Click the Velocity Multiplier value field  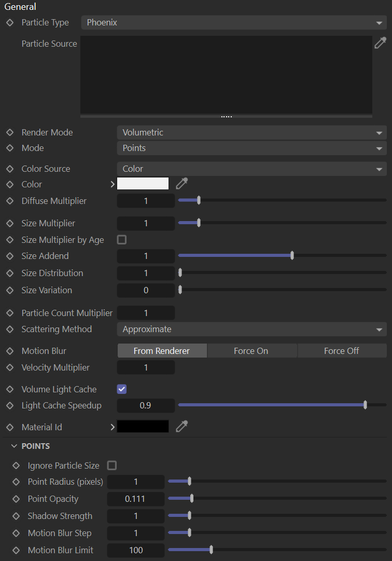146,367
